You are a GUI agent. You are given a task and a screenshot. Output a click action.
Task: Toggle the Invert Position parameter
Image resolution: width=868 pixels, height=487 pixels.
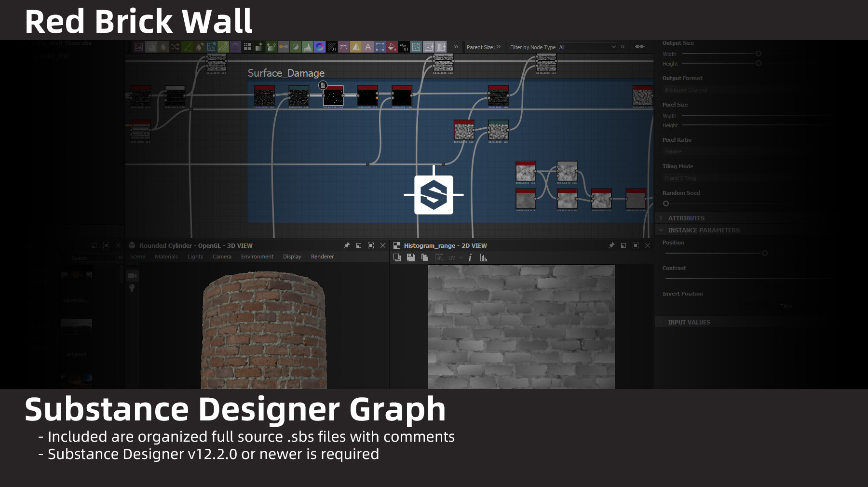click(786, 306)
